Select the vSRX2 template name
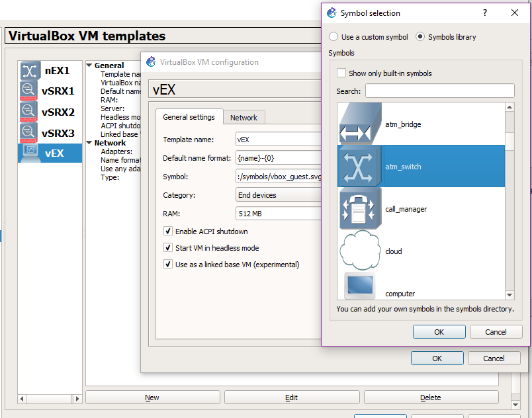532x418 pixels. 58,112
